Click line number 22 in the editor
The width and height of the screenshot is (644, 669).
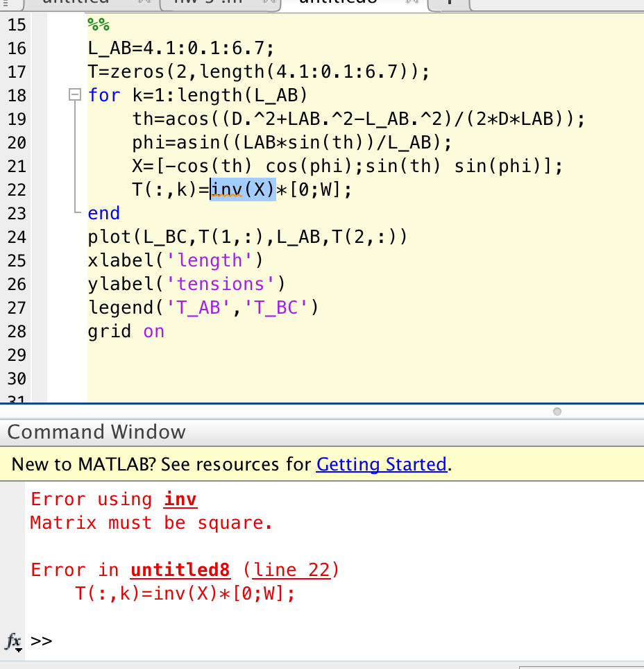[17, 189]
